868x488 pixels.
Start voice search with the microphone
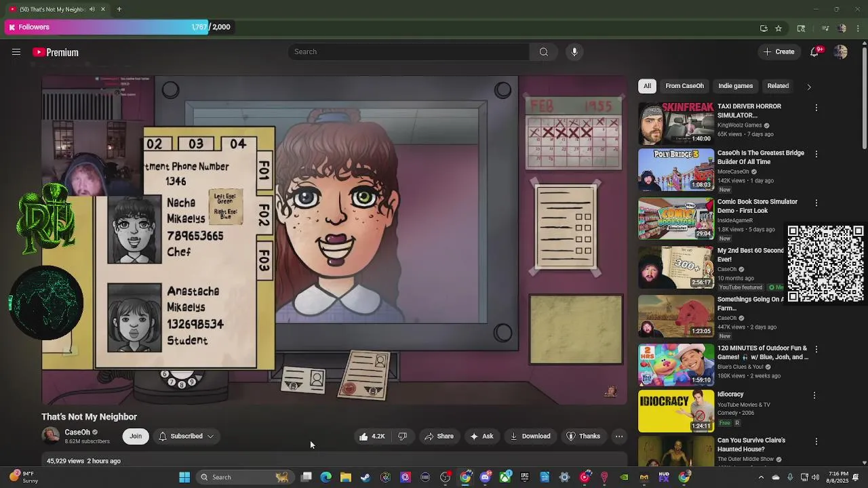[574, 52]
